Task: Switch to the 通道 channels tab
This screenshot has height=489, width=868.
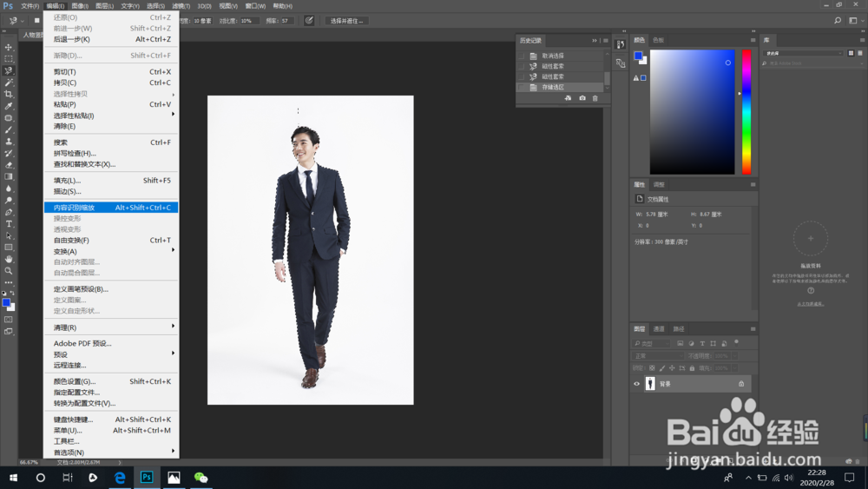Action: [659, 329]
